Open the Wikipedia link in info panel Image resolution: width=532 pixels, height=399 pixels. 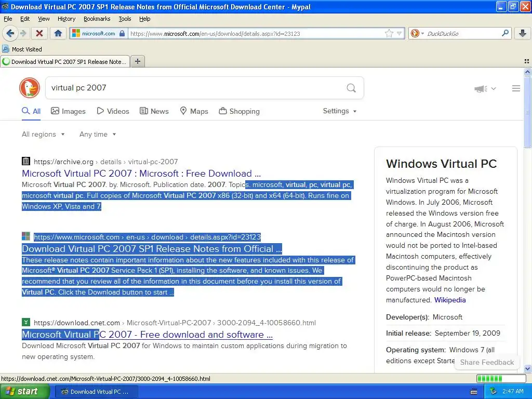click(450, 300)
